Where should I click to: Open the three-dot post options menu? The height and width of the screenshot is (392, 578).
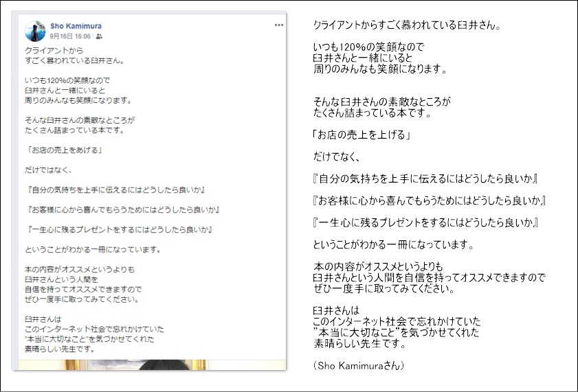[279, 25]
